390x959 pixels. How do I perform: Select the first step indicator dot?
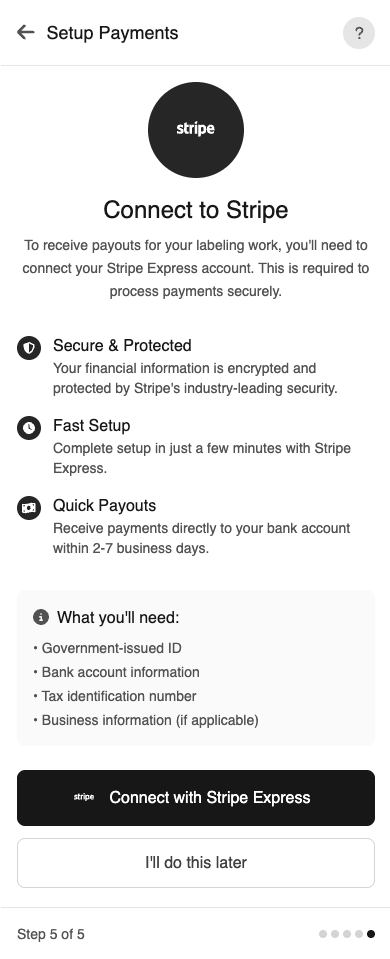click(323, 934)
